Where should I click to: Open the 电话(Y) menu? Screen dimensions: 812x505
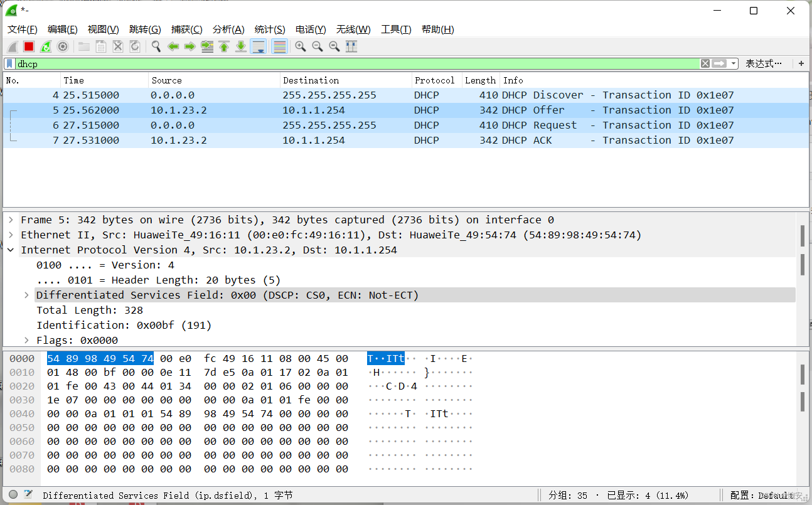311,29
